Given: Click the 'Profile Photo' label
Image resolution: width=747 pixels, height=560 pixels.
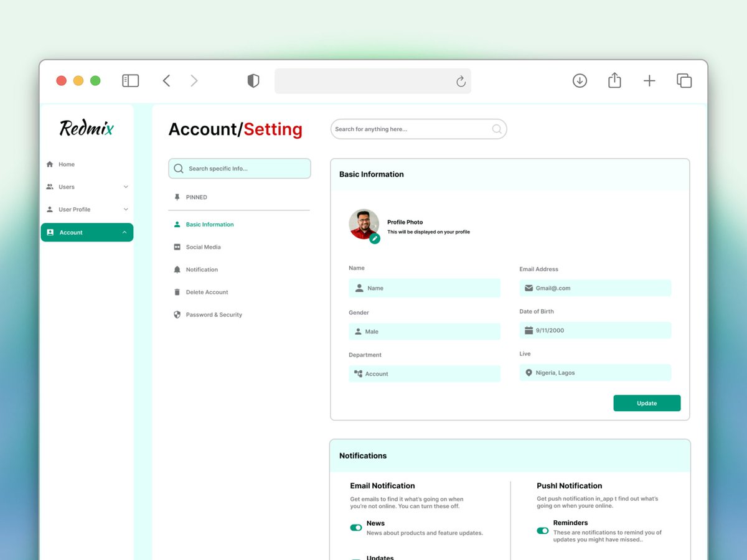Looking at the screenshot, I should pos(405,222).
